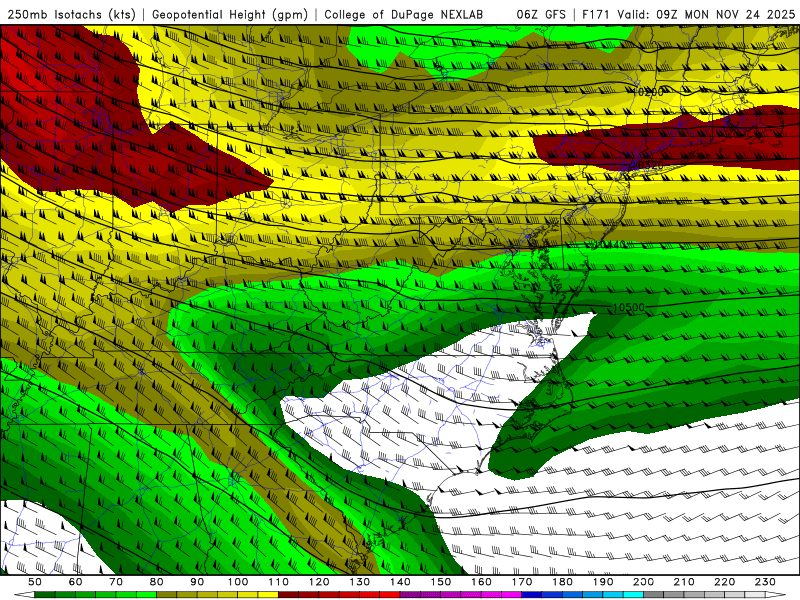The image size is (800, 600).
Task: Click the 190 value on the color scale
Action: [603, 582]
